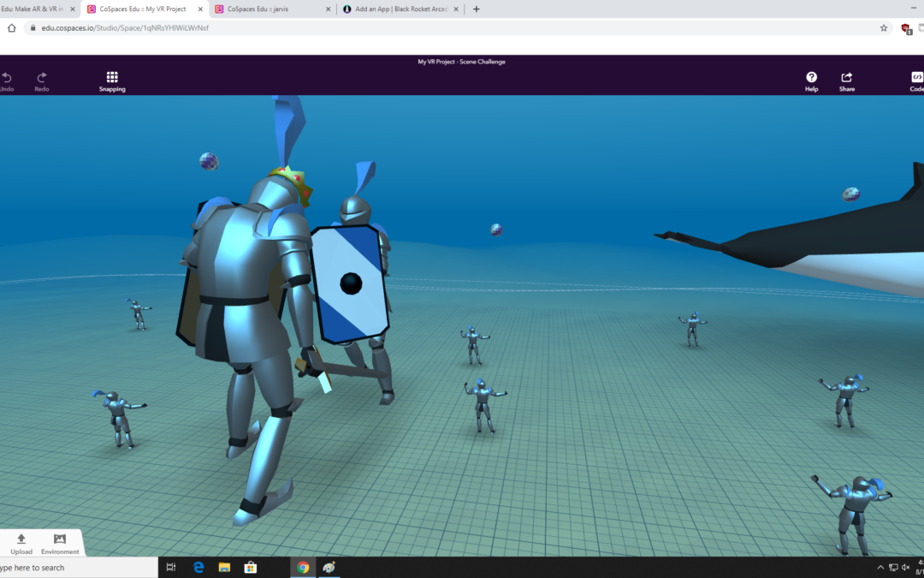This screenshot has height=578, width=924.
Task: Open File Explorer from the taskbar
Action: 224,568
